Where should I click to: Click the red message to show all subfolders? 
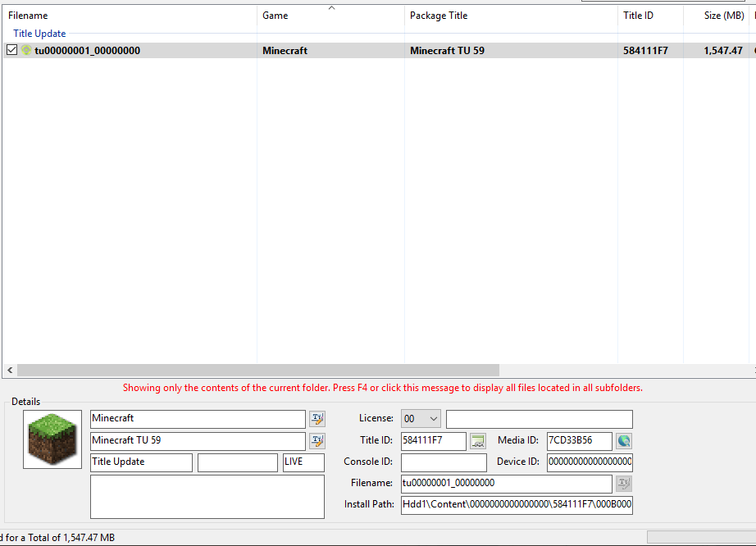click(382, 388)
